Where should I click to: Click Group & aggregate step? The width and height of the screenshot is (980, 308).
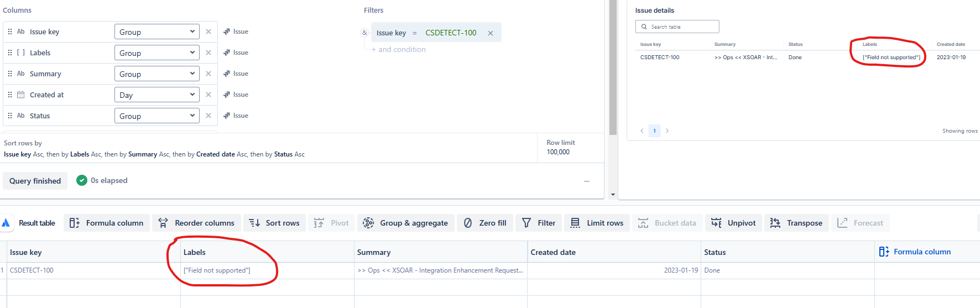click(x=406, y=223)
